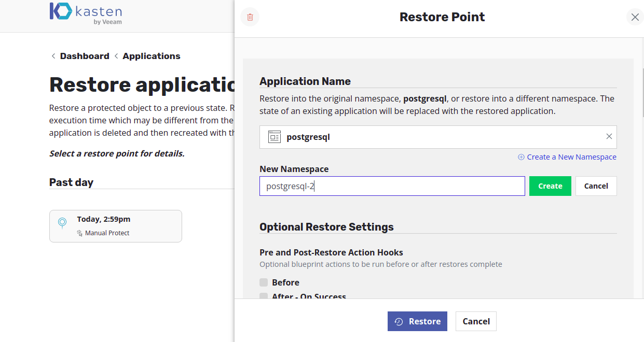This screenshot has width=644, height=342.
Task: Close the Restore Point panel
Action: [635, 17]
